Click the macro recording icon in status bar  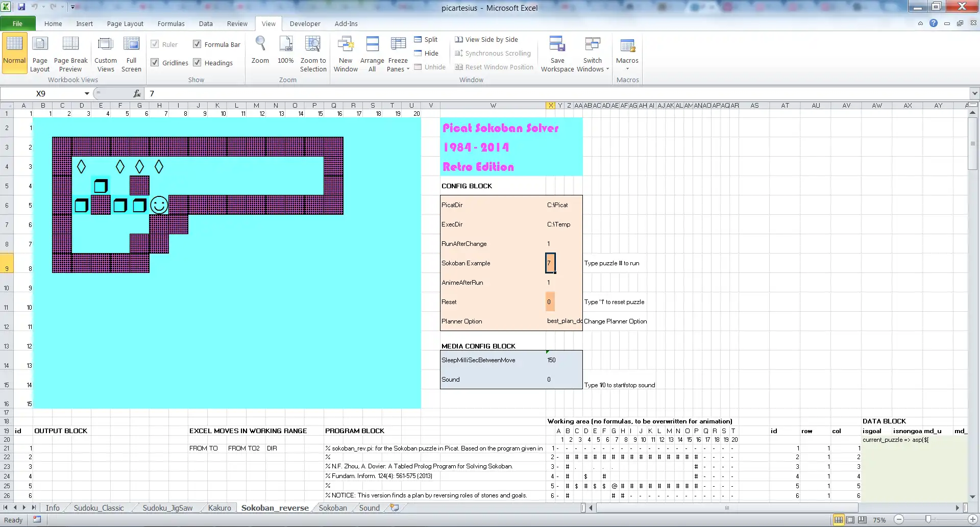tap(37, 519)
